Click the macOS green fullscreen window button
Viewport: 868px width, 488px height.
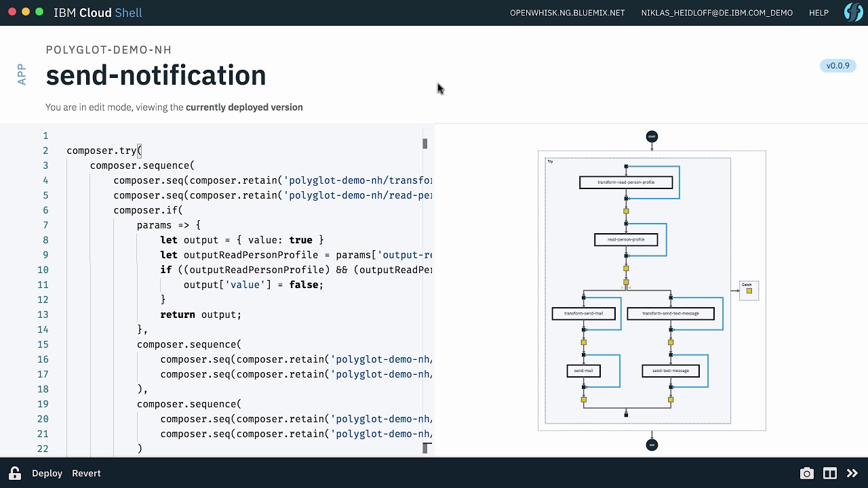[39, 12]
